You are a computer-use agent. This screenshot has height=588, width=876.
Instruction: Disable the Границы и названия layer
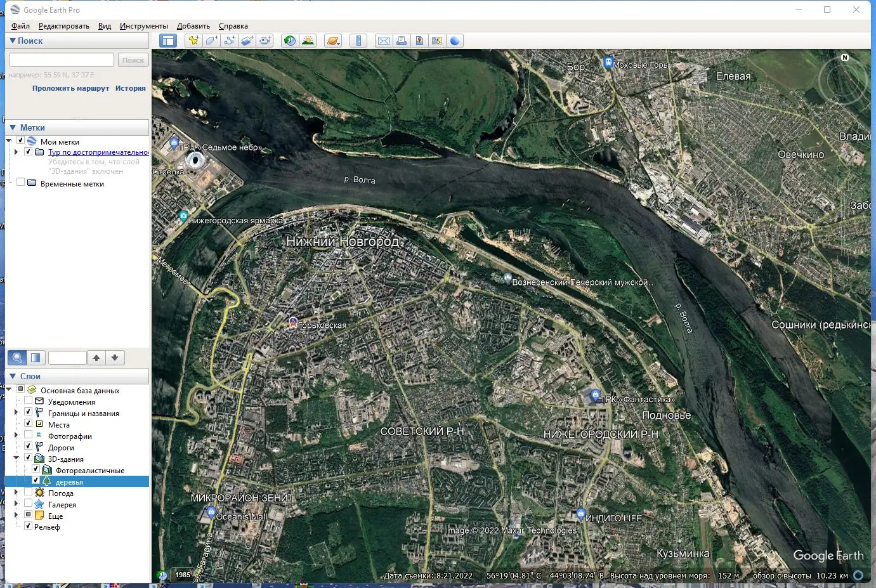click(28, 412)
